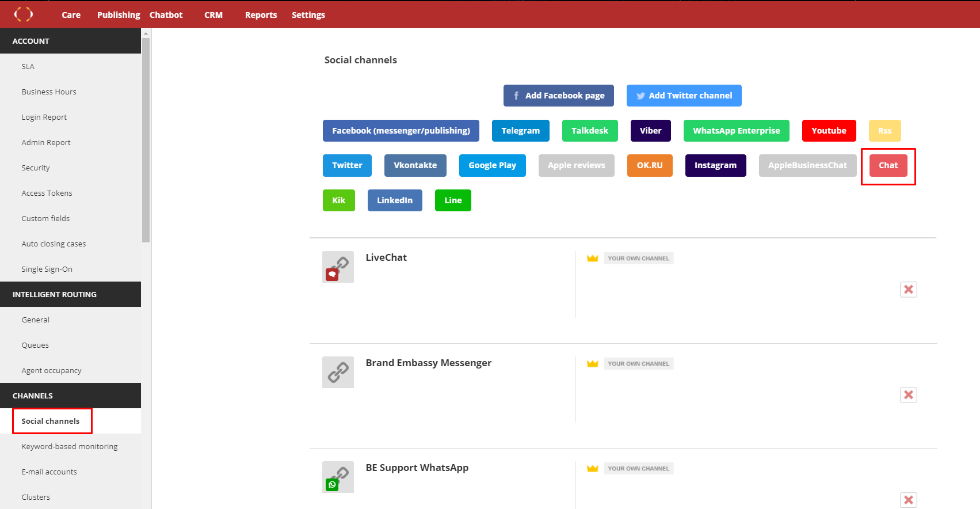Click the BE Support WhatsApp channel name

(x=417, y=468)
